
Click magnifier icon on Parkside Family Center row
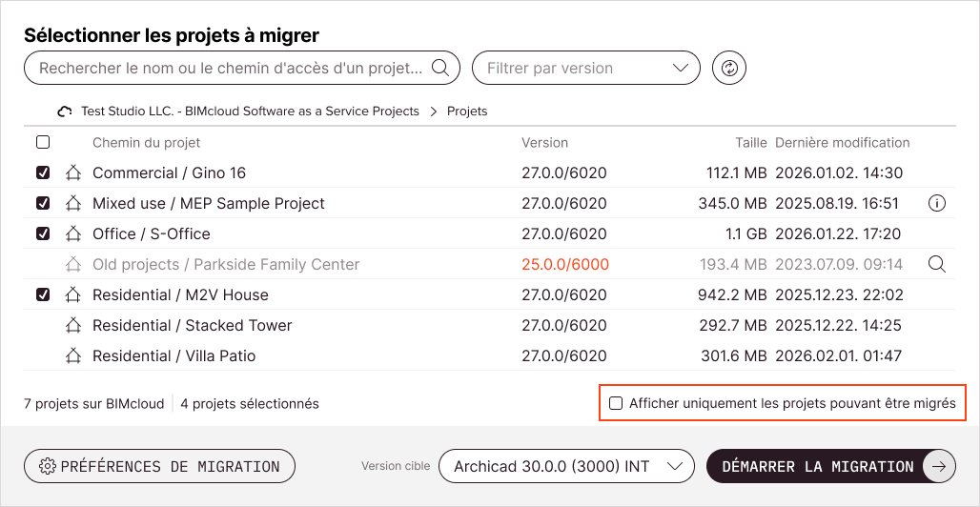(x=937, y=264)
